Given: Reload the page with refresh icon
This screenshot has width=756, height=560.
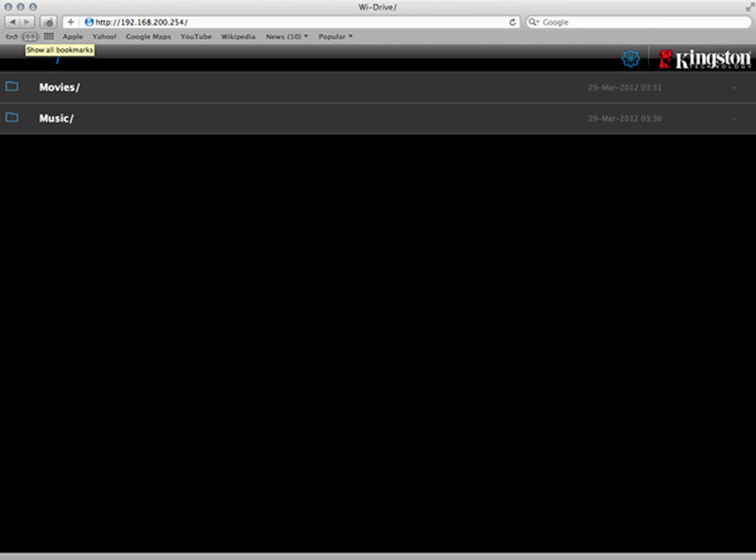Looking at the screenshot, I should pos(512,22).
